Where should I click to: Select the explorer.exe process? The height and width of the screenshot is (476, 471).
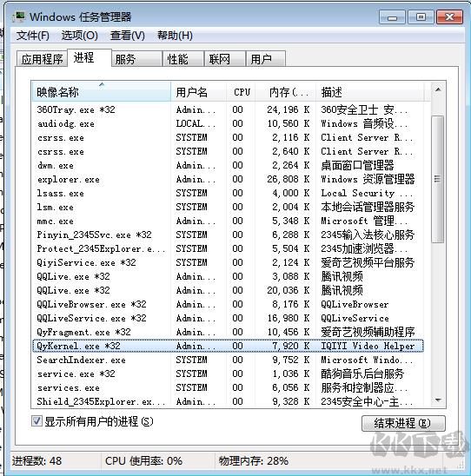pyautogui.click(x=228, y=180)
